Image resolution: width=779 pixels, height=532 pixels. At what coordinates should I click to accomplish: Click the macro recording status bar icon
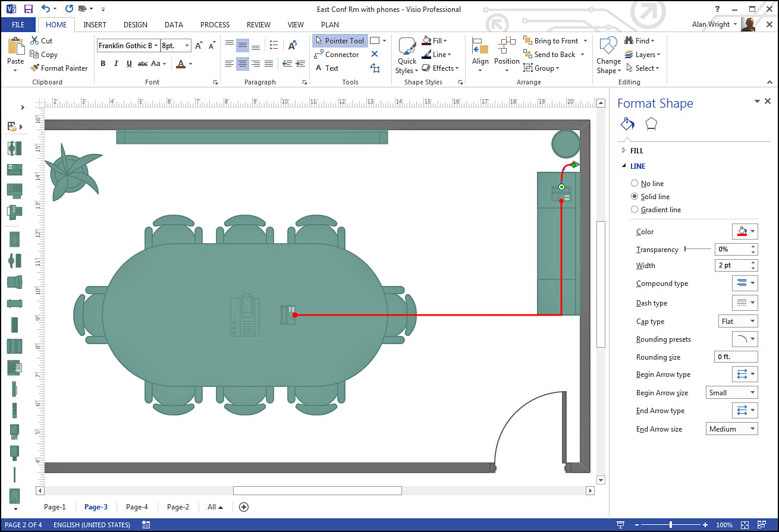pos(146,525)
